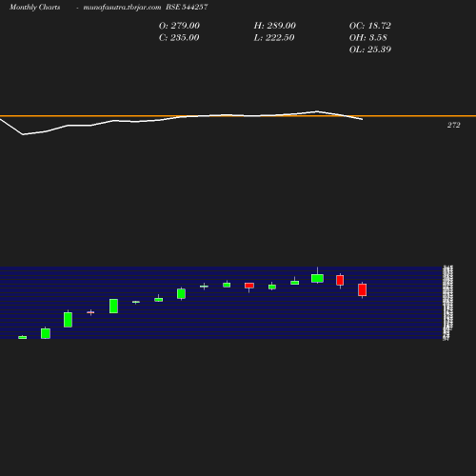Click the "OL: 25.39" reading
The height and width of the screenshot is (476, 476).
tap(370, 50)
